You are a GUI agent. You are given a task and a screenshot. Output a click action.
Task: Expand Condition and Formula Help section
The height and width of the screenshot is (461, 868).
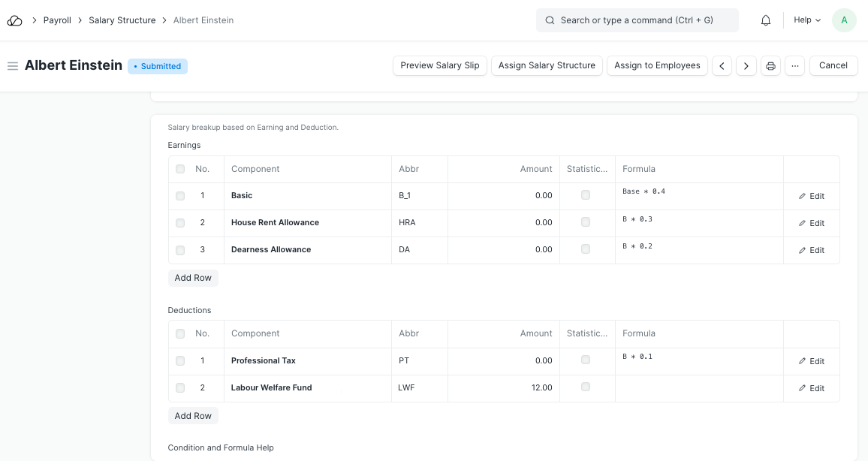[x=221, y=447]
